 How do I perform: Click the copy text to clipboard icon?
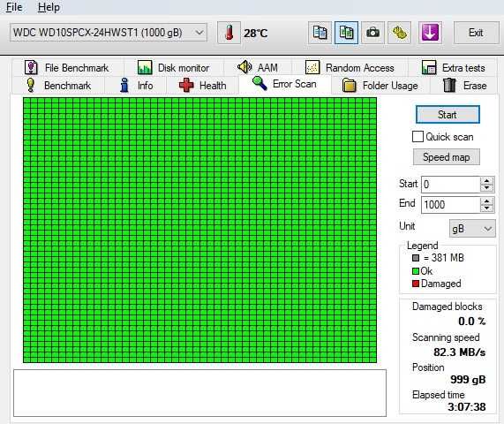320,33
